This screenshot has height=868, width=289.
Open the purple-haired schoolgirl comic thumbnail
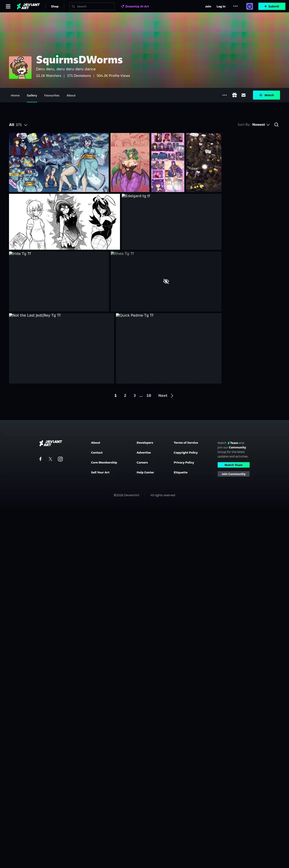(168, 162)
